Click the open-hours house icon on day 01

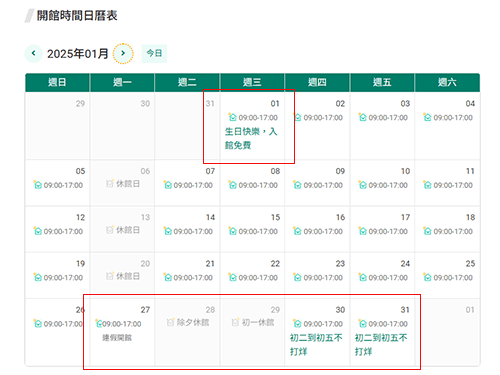[232, 117]
